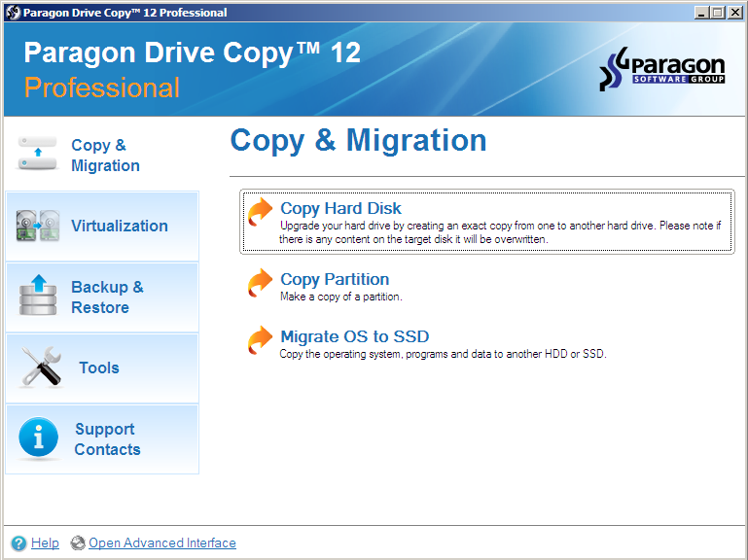Click the orange arrow beside Migrate OS to SSD
The height and width of the screenshot is (560, 748).
(261, 340)
